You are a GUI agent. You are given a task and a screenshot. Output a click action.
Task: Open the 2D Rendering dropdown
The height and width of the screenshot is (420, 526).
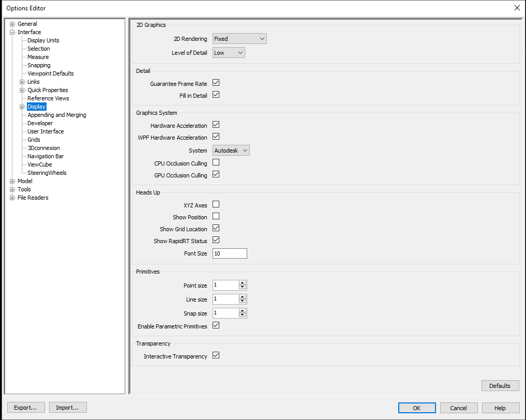[239, 38]
